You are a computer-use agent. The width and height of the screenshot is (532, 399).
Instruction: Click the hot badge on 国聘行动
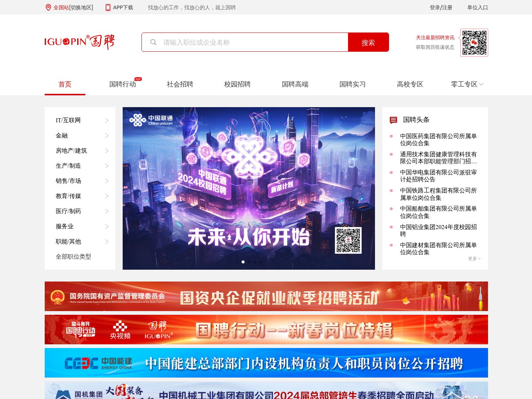138,79
